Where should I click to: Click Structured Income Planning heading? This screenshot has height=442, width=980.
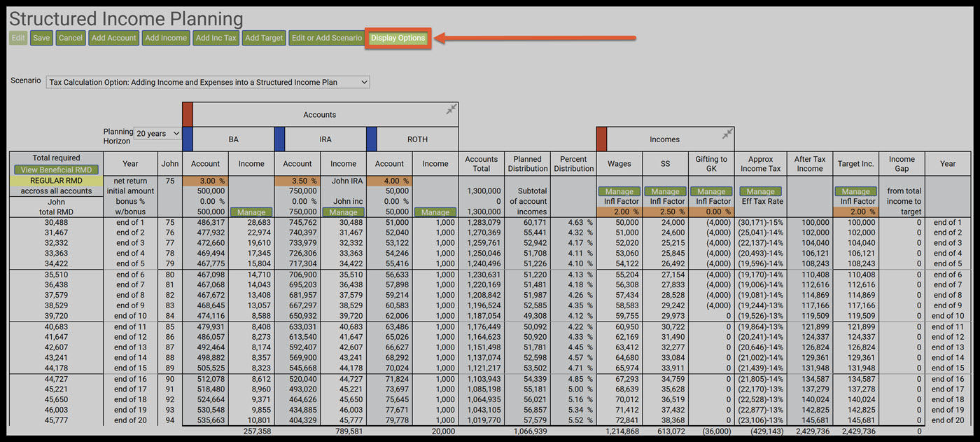click(x=126, y=19)
